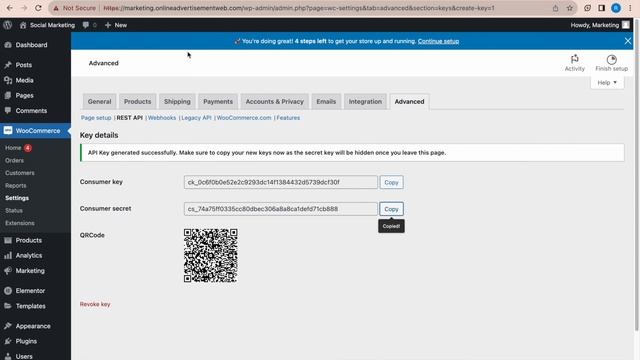Screen dimensions: 640x360
Task: Open the Webhooks section link
Action: pyautogui.click(x=162, y=118)
